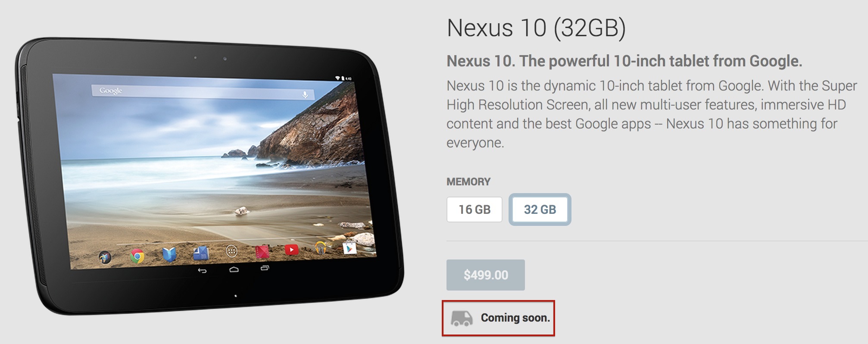This screenshot has height=344, width=868.
Task: Select the 32 GB memory option
Action: [x=540, y=210]
